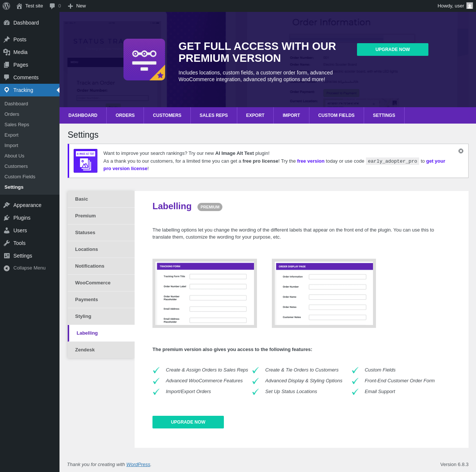The width and height of the screenshot is (476, 472).
Task: Click the Media icon in sidebar
Action: [x=7, y=52]
